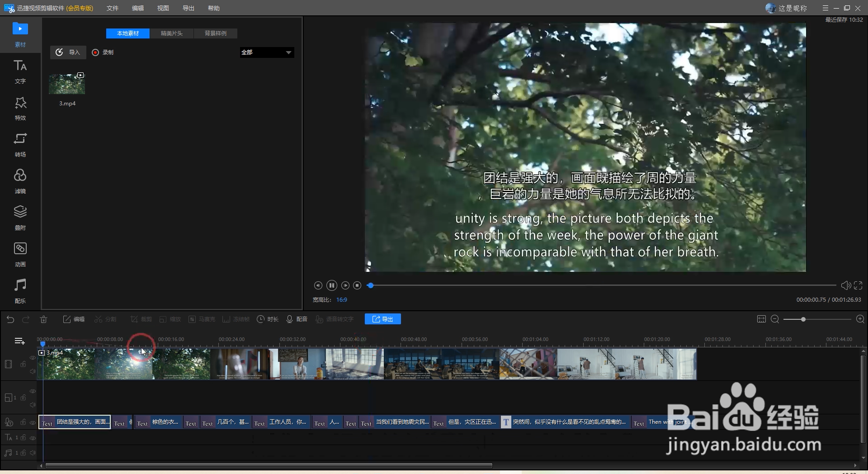
Task: Click the next frame playback button
Action: pos(345,285)
